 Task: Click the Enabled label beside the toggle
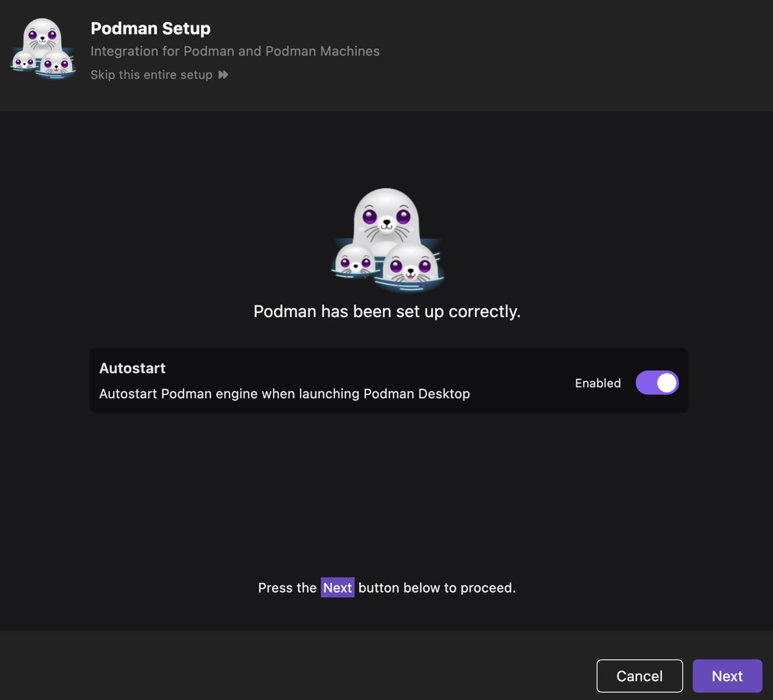(x=598, y=383)
